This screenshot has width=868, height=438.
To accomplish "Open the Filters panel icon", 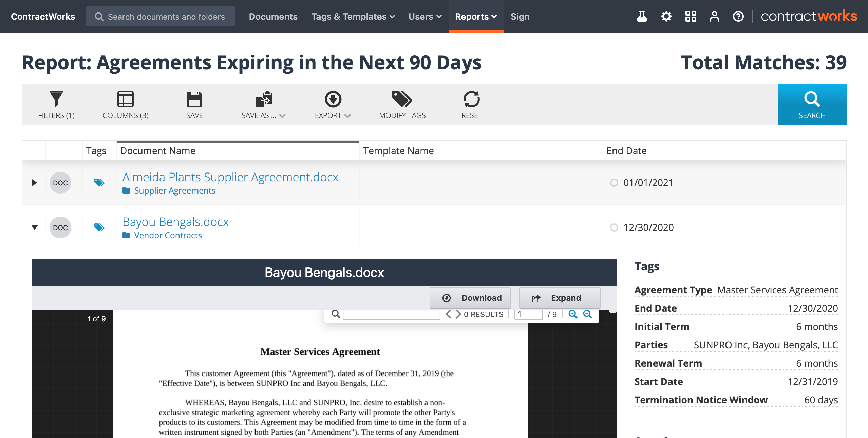I will click(56, 104).
